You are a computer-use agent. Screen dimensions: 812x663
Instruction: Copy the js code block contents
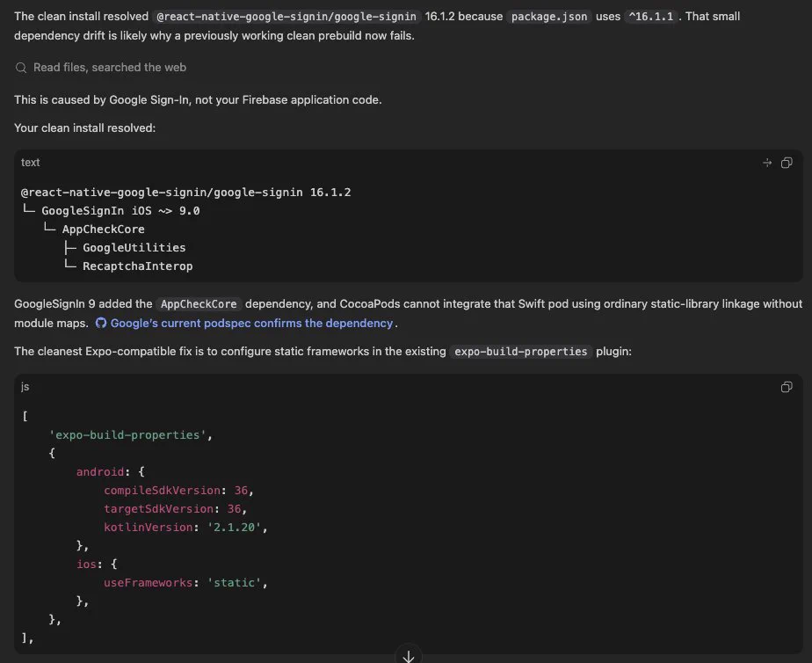(787, 387)
